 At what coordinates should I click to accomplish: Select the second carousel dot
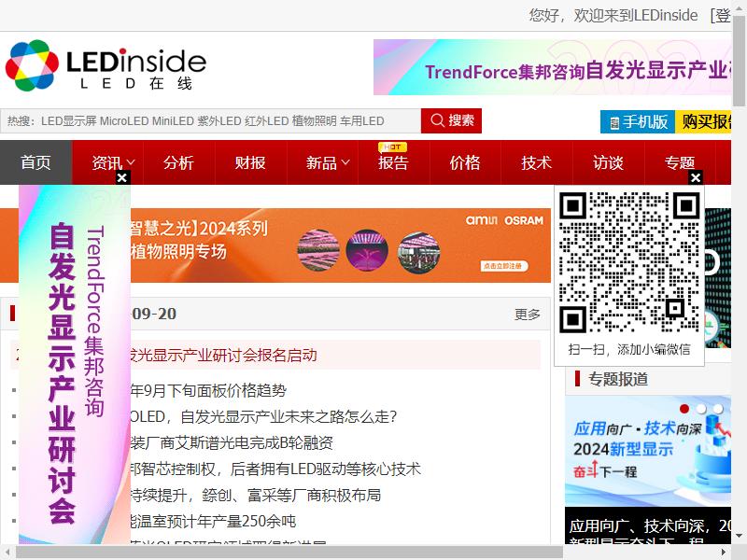tap(701, 409)
